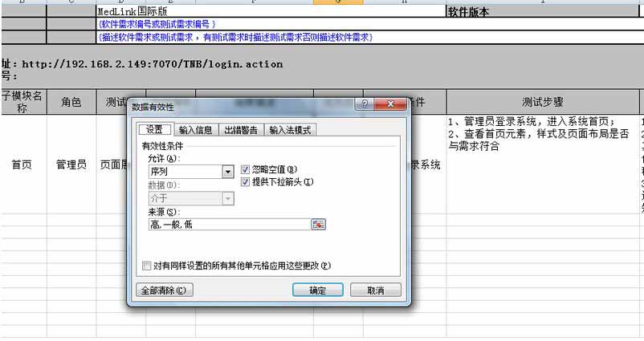Select the blue 软件需求编号或测试需求编号 cell

click(x=369, y=24)
